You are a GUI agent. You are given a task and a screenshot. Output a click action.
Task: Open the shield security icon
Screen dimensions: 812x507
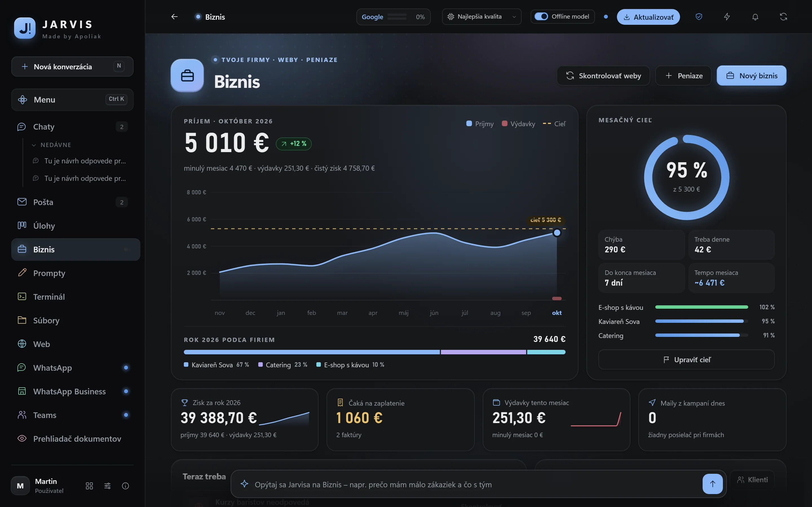(699, 17)
